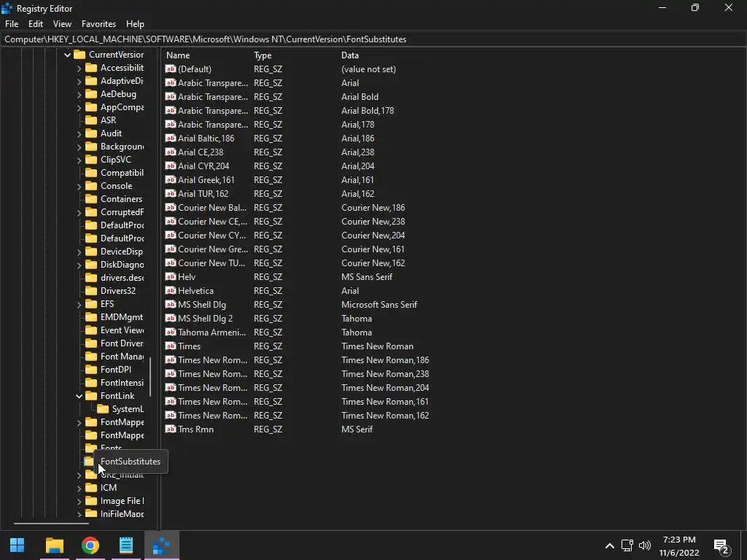Expand the AeDebug key

[x=79, y=94]
